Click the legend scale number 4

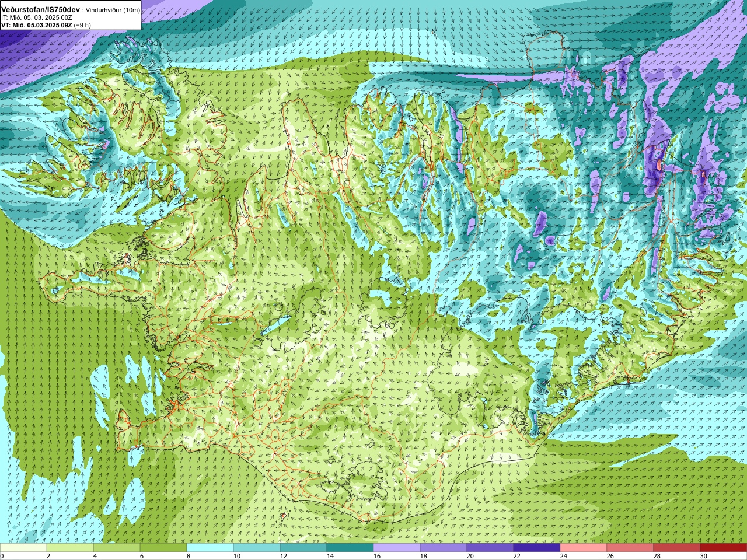95,556
